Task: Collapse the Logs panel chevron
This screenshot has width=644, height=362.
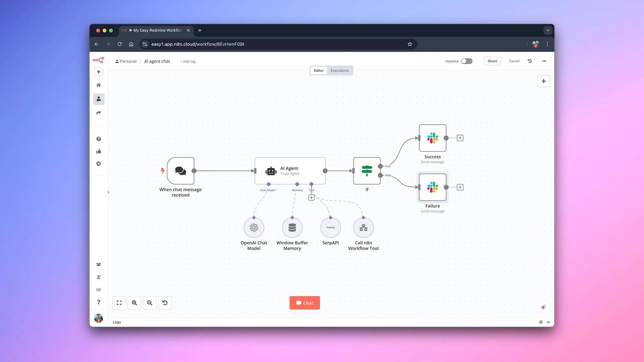Action: tap(548, 322)
